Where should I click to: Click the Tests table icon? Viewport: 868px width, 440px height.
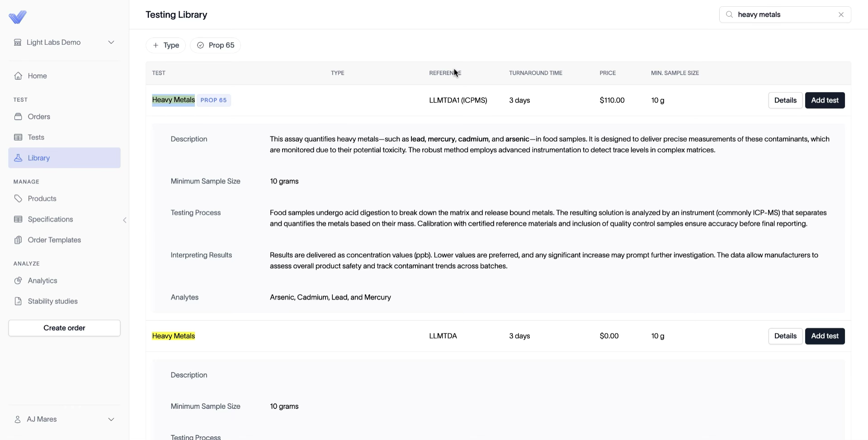18,137
